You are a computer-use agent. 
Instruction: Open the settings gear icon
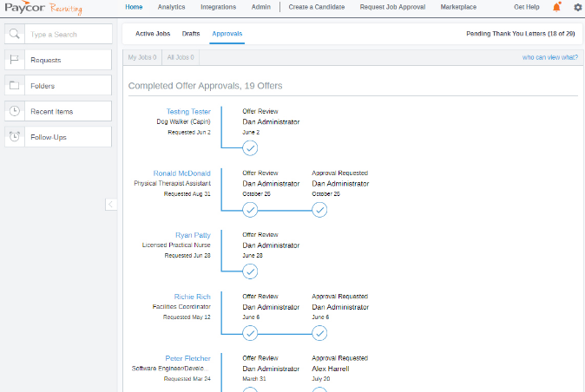(578, 7)
